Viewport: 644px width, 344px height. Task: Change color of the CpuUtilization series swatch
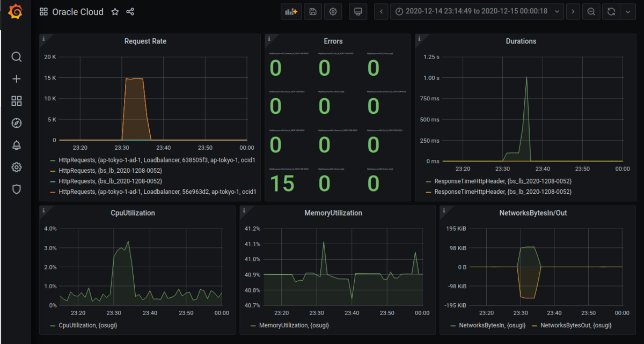coord(52,326)
